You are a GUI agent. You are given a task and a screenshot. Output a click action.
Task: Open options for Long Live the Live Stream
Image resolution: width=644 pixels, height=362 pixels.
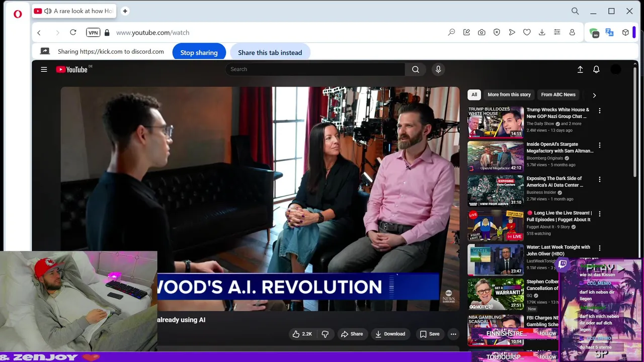point(599,214)
